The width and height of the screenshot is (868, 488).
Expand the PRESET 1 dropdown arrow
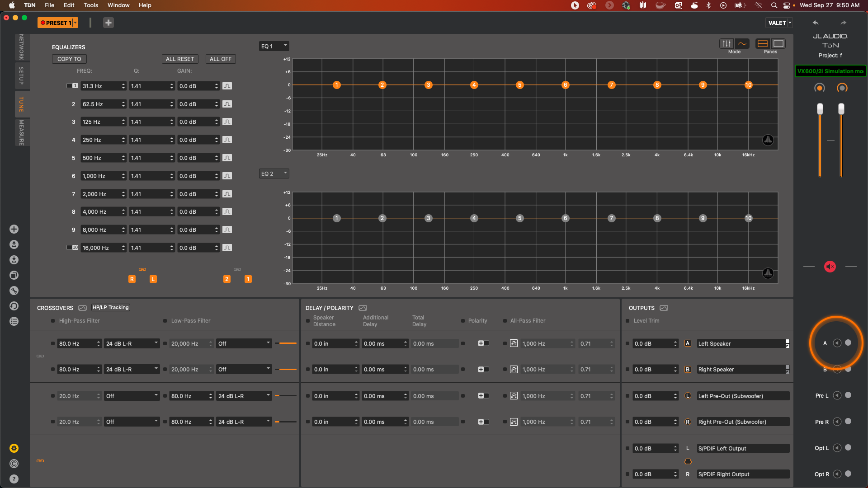75,23
